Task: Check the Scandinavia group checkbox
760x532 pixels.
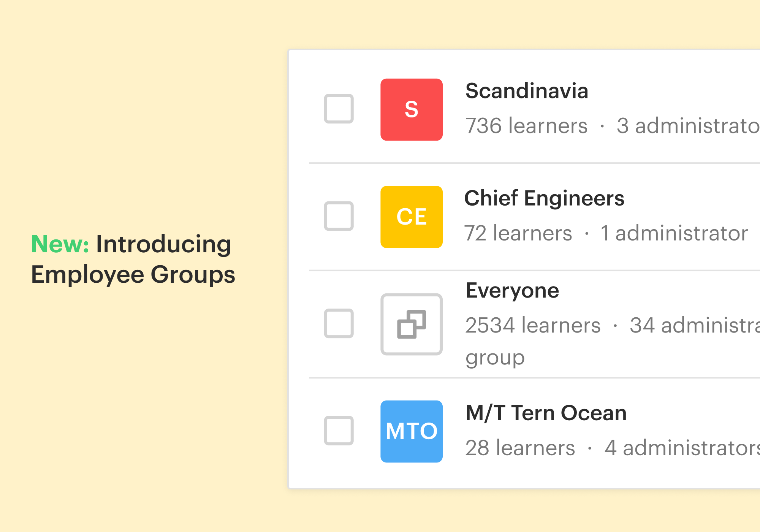Action: tap(339, 109)
